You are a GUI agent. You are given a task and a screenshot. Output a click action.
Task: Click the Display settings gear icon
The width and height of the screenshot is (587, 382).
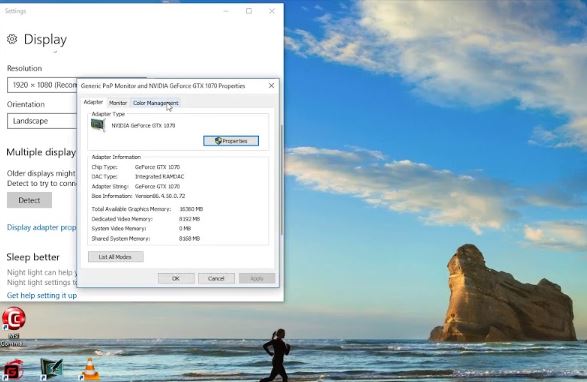(12, 39)
